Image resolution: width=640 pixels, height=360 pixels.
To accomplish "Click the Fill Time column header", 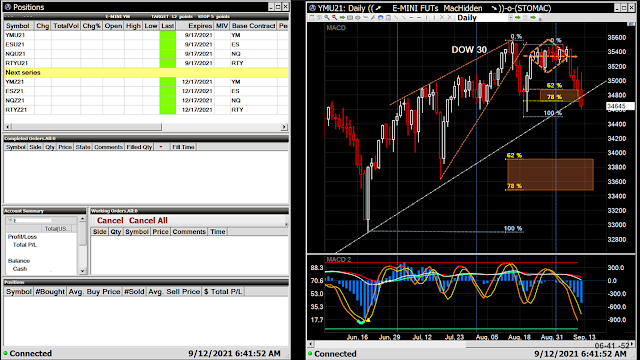I will pos(183,147).
